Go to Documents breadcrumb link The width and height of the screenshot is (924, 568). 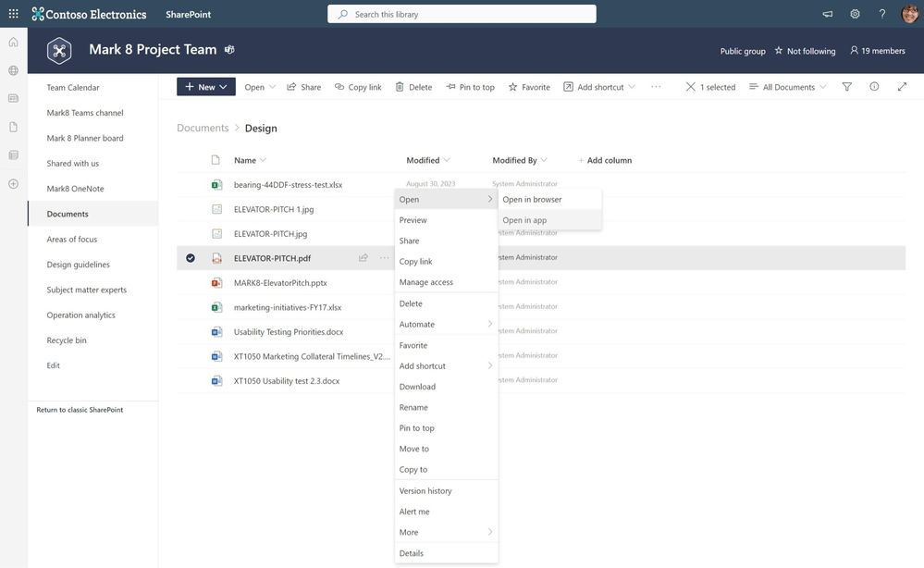(x=203, y=128)
